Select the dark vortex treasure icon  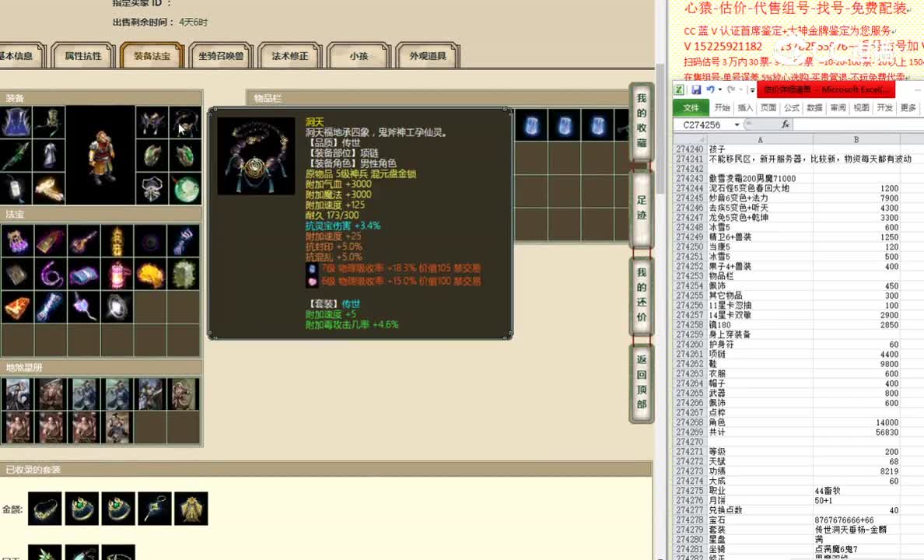click(150, 241)
